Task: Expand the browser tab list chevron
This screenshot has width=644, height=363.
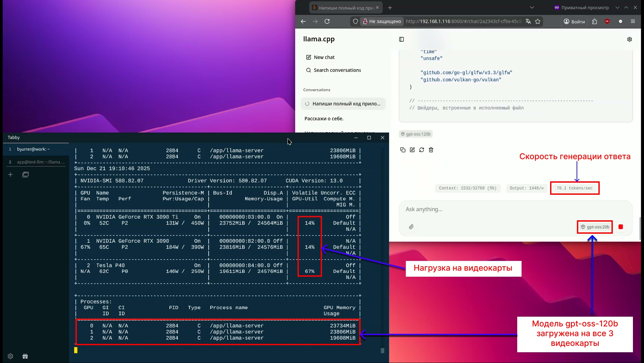Action: [x=532, y=7]
